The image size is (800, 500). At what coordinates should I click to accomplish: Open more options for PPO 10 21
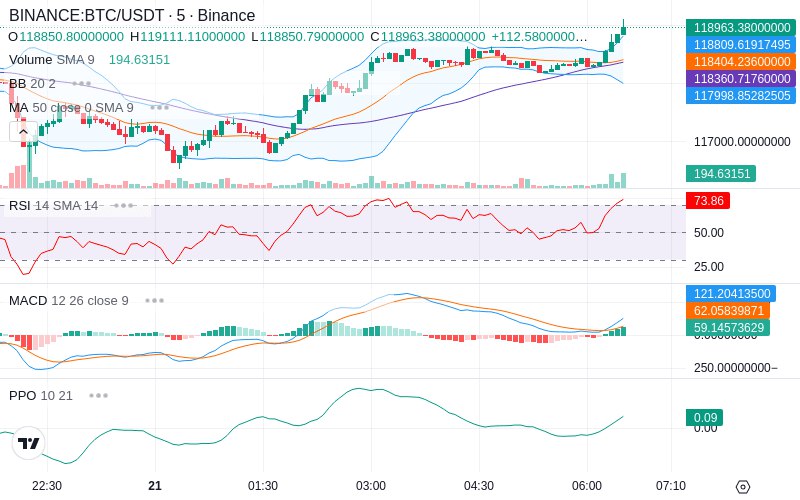coord(98,395)
